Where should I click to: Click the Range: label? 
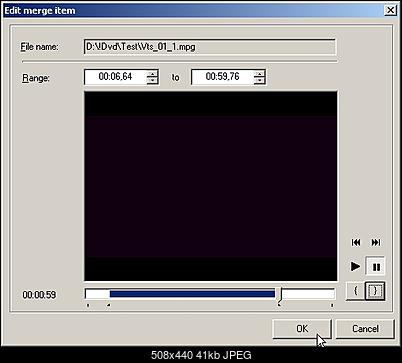[36, 78]
